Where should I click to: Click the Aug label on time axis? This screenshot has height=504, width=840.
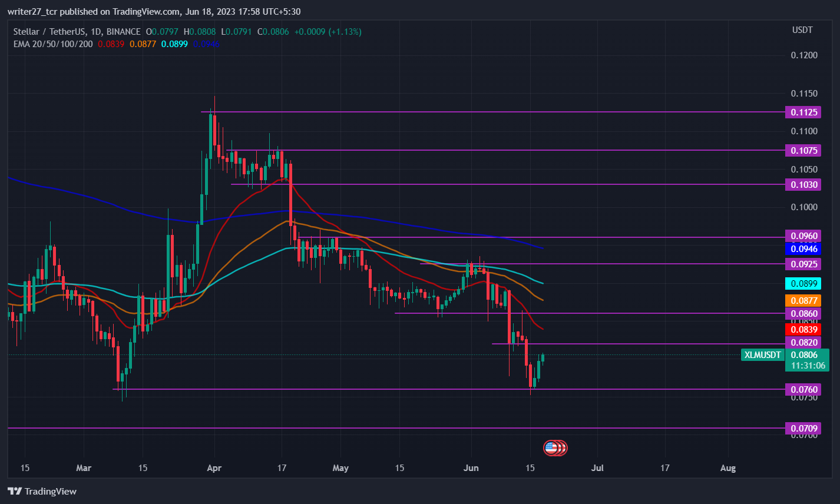tap(728, 468)
